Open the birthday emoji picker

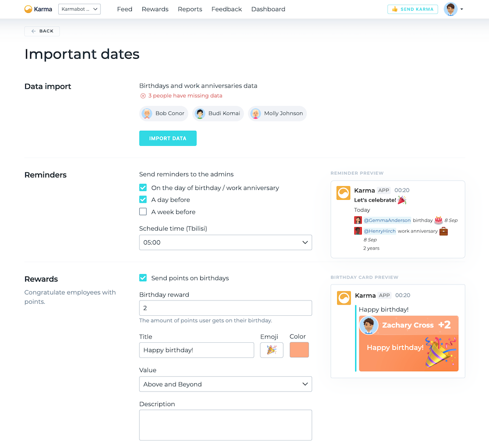point(272,350)
